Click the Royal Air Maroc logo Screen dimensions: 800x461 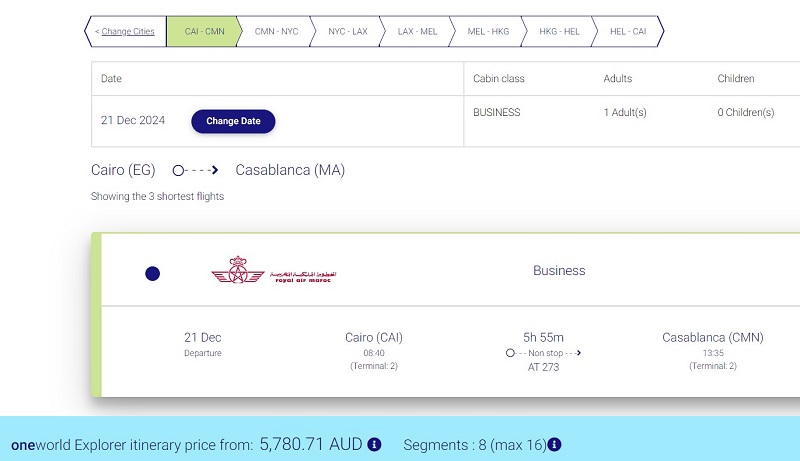(273, 270)
